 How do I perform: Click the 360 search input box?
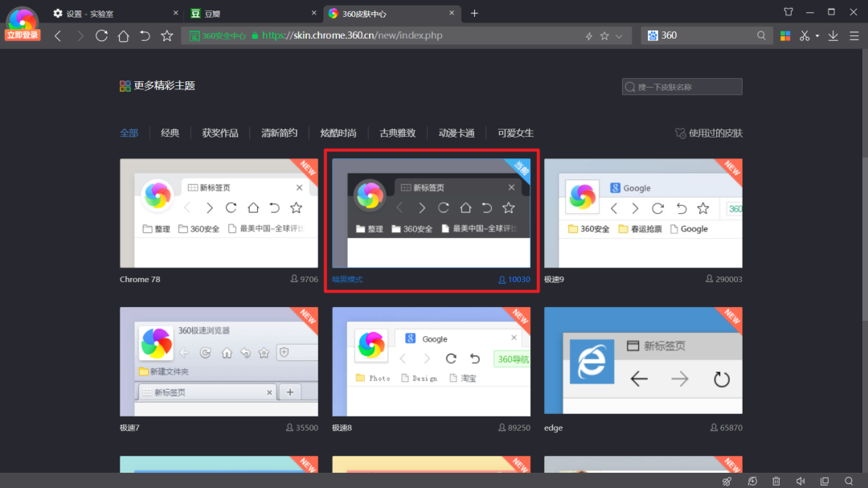(x=707, y=35)
